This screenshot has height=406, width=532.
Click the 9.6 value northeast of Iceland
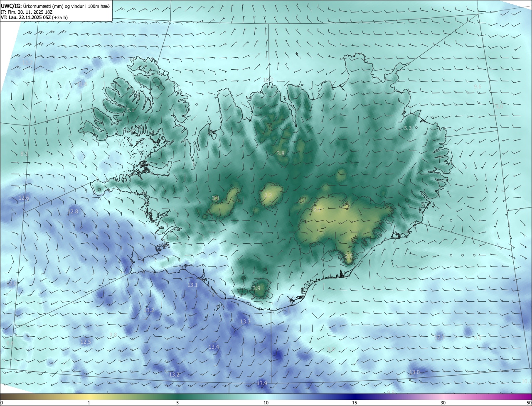(x=478, y=87)
